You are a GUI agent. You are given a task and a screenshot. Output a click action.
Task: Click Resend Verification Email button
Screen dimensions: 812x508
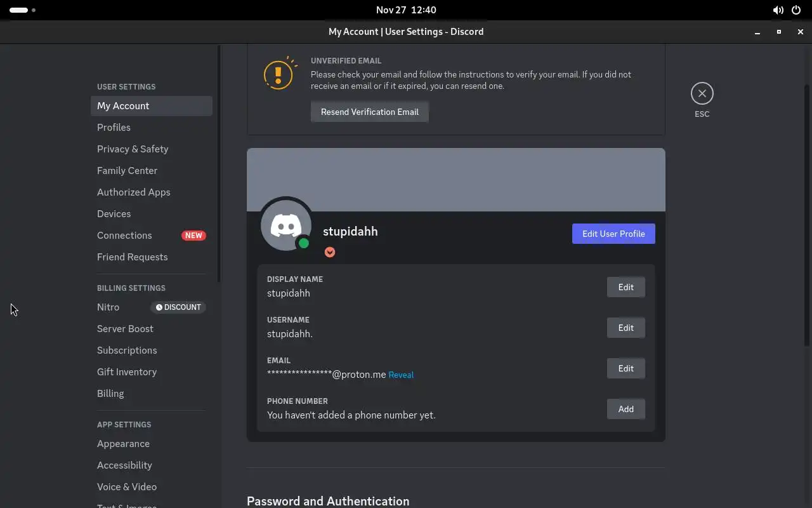(369, 112)
